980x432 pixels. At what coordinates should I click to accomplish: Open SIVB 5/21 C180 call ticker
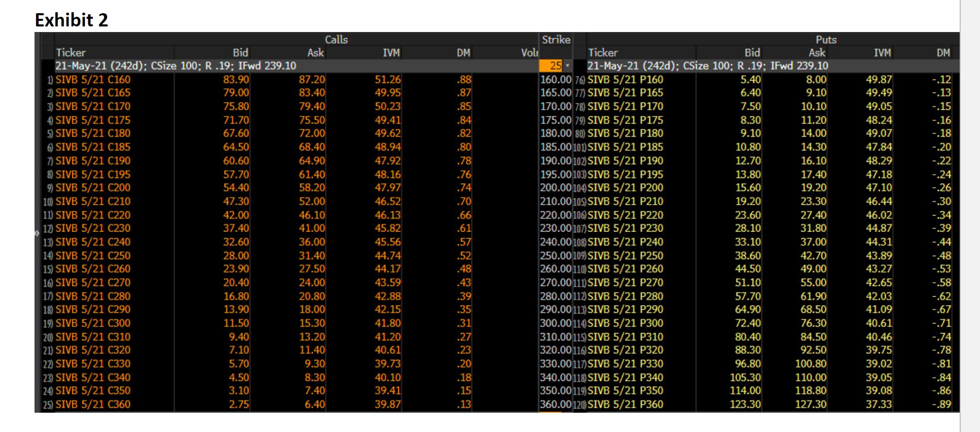pyautogui.click(x=93, y=133)
